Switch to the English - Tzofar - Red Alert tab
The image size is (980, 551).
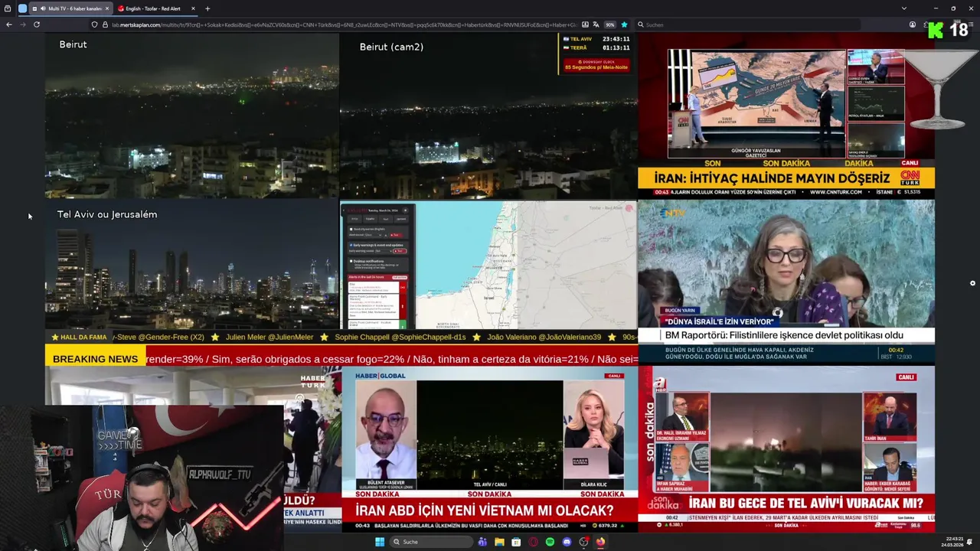coord(155,8)
